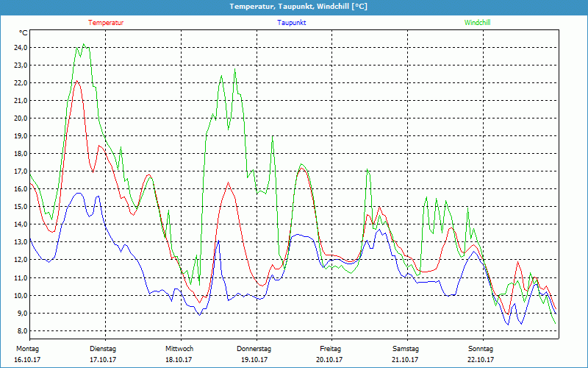The height and width of the screenshot is (368, 588).
Task: Click the 20.10.17 date label
Action: (329, 360)
